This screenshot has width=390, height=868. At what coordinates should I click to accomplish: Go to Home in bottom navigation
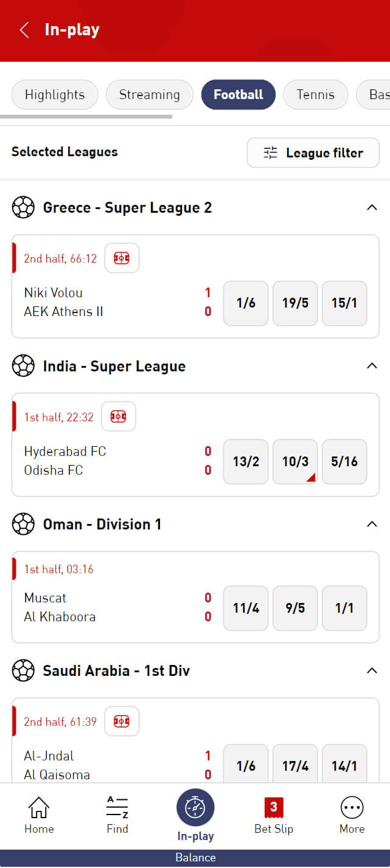pyautogui.click(x=39, y=815)
